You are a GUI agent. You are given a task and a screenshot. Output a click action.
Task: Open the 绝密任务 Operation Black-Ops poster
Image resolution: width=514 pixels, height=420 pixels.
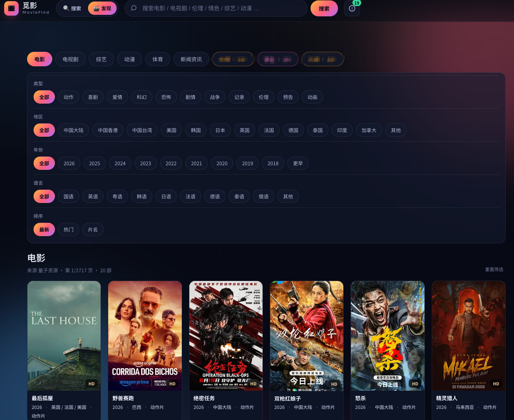226,336
